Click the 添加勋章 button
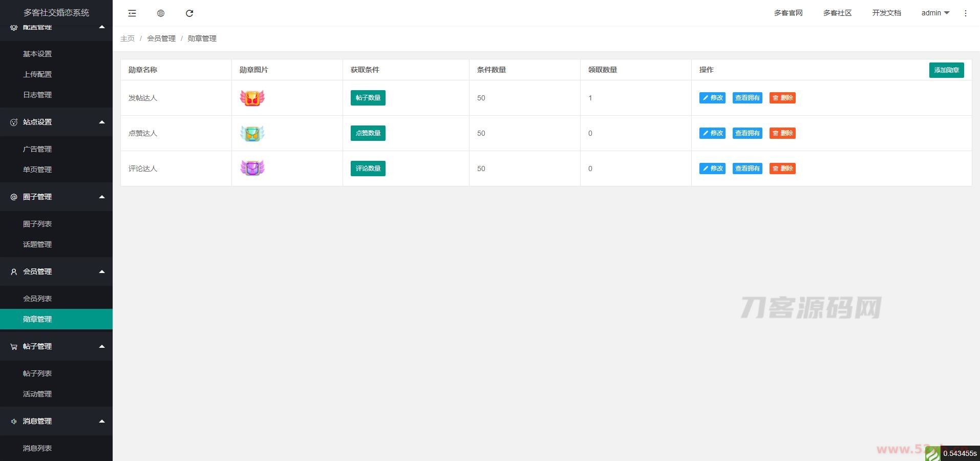This screenshot has width=980, height=461. click(946, 70)
